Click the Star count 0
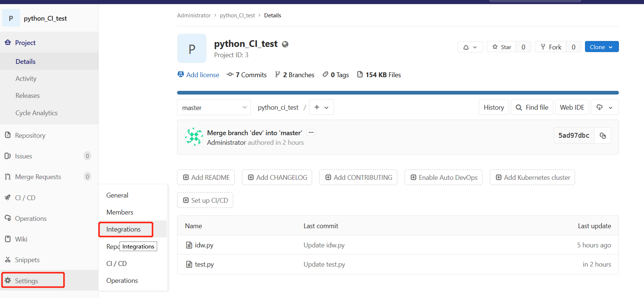Screen dimensions: 644x298 (523, 47)
